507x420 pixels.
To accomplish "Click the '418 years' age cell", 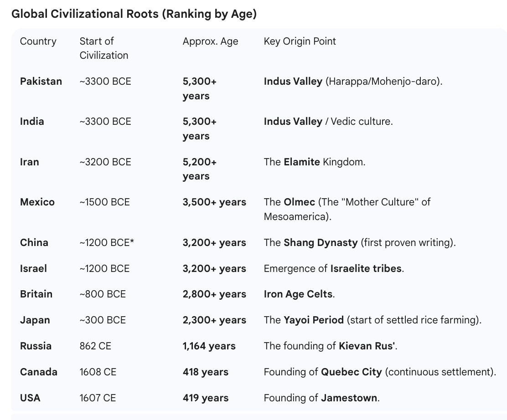I will 206,372.
